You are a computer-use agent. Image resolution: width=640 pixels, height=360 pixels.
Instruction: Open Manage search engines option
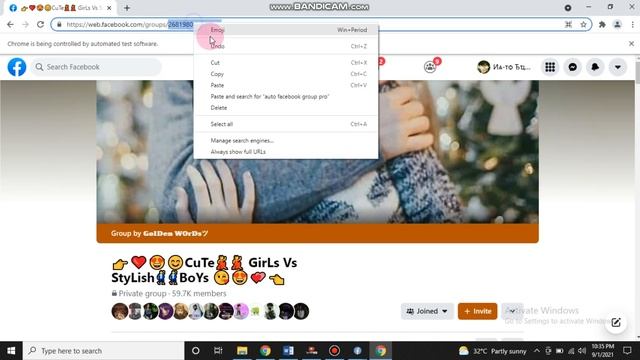pos(286,140)
